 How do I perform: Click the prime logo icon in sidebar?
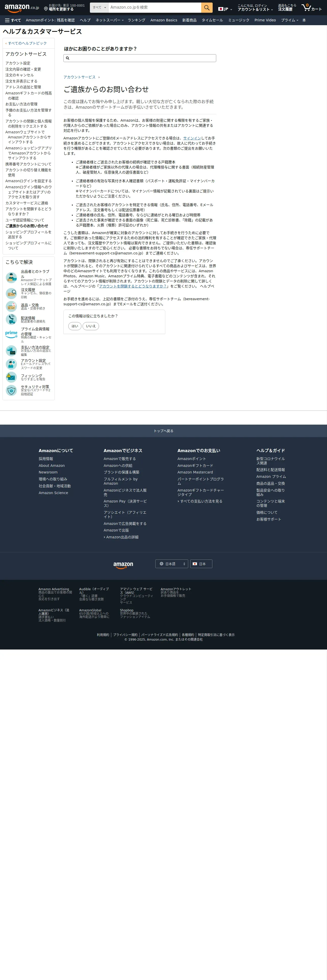click(11, 334)
